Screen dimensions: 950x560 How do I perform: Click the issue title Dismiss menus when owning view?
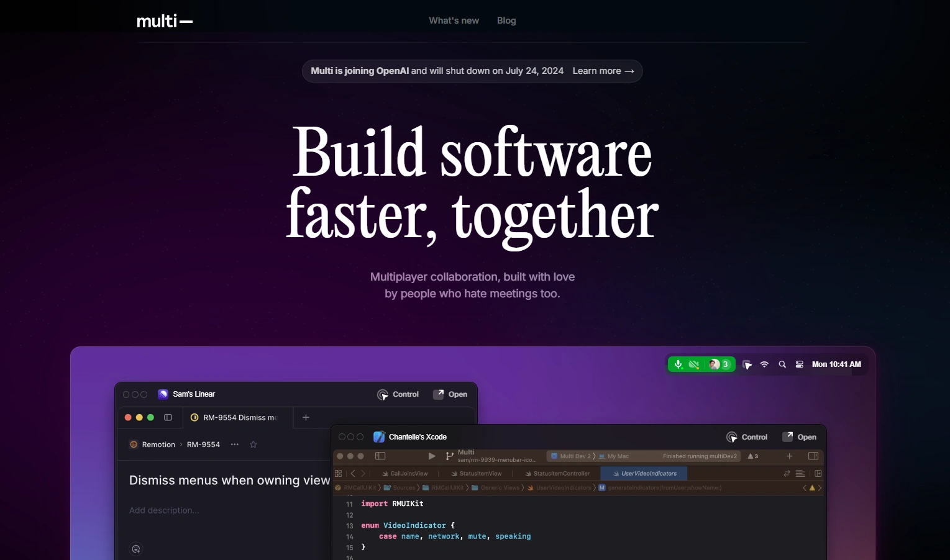(x=229, y=481)
